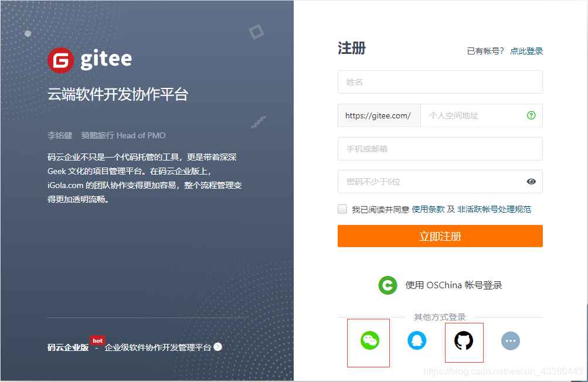Sign in with the GitHub icon
Image resolution: width=588 pixels, height=382 pixels.
[x=464, y=340]
